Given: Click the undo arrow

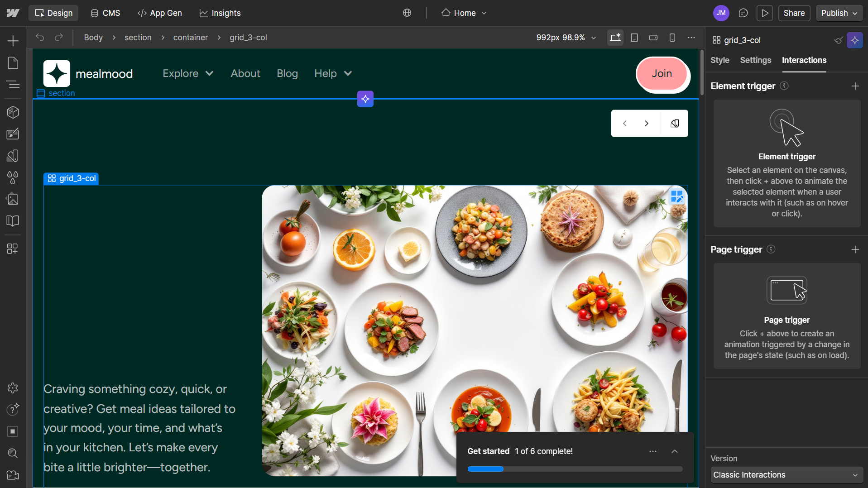Looking at the screenshot, I should click(x=40, y=38).
